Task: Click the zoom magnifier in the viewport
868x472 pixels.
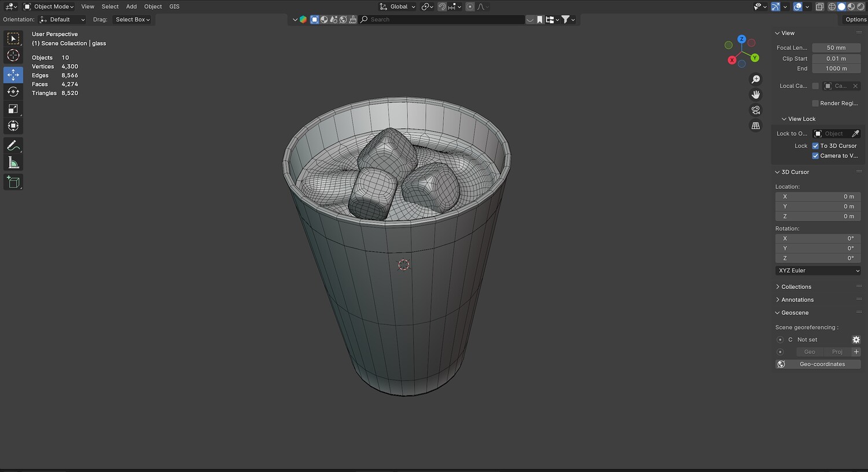Action: (756, 79)
